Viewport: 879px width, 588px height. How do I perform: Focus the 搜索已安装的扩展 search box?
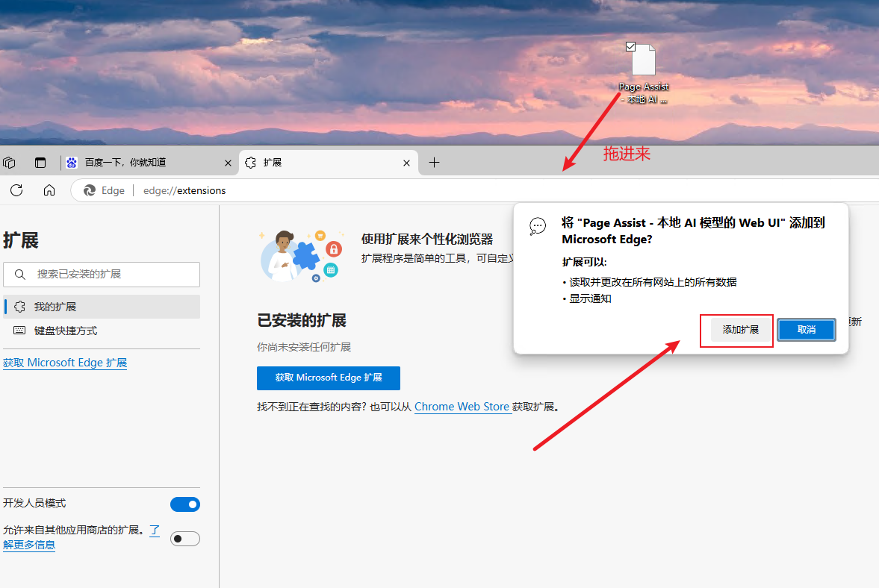[x=102, y=275]
